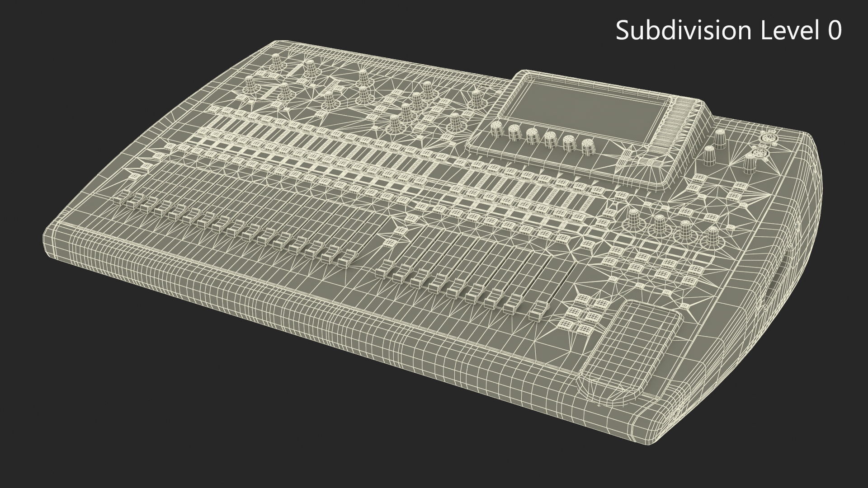The image size is (868, 488).
Task: Click the last of four knobs near the right edge
Action: 712,235
